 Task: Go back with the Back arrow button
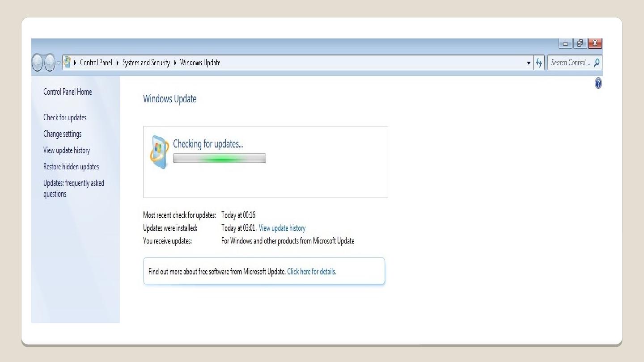coord(38,63)
